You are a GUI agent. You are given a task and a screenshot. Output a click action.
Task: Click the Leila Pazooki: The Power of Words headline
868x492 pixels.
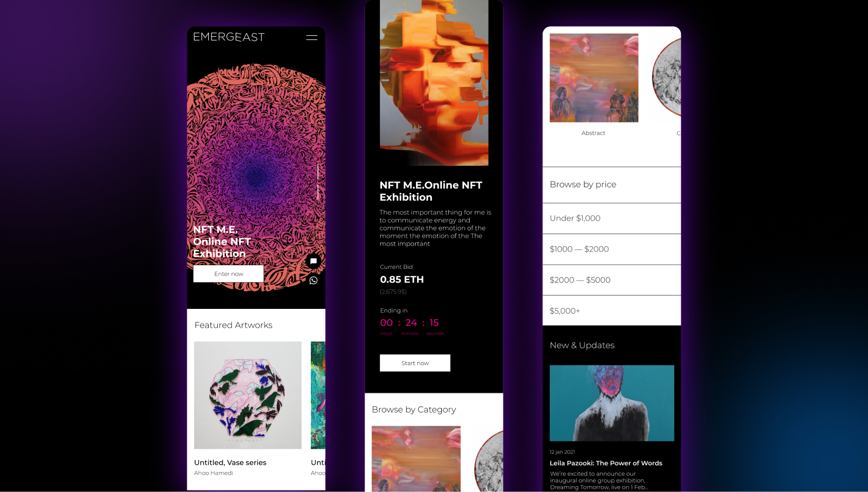point(606,463)
